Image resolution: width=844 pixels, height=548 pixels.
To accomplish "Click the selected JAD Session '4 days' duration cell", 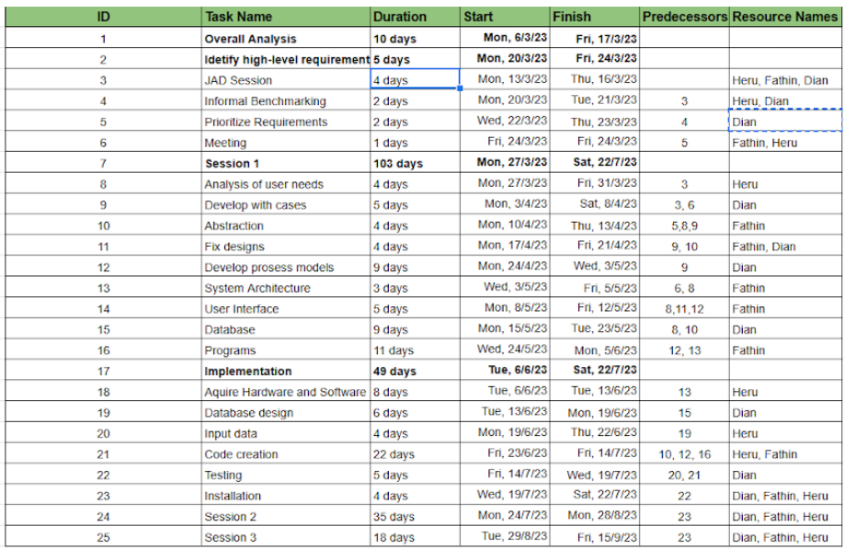I will [415, 80].
